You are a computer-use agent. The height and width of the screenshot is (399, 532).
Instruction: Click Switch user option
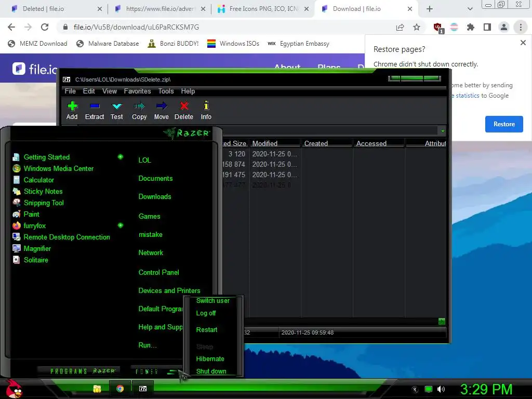pos(212,301)
